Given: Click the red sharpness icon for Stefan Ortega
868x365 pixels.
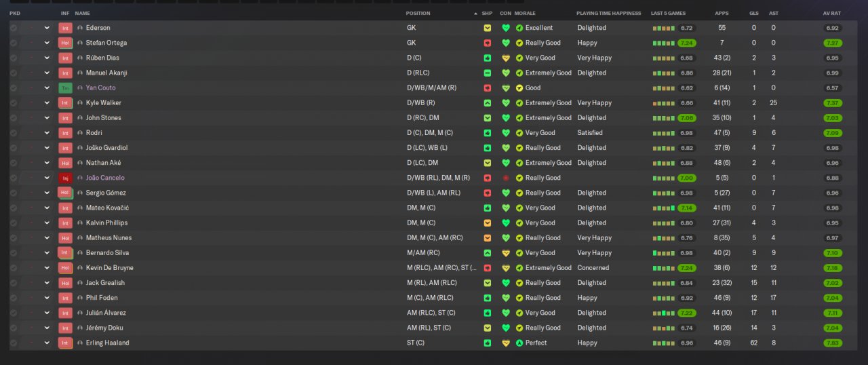Looking at the screenshot, I should (x=488, y=43).
